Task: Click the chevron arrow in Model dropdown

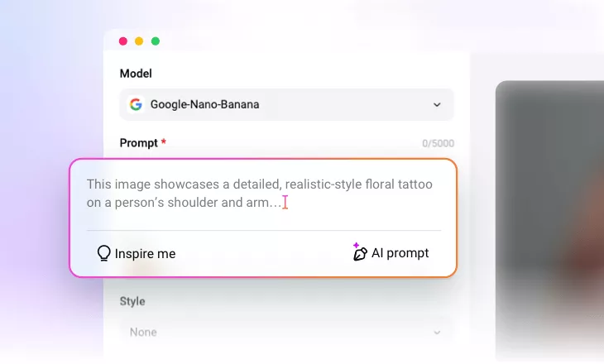Action: [437, 104]
